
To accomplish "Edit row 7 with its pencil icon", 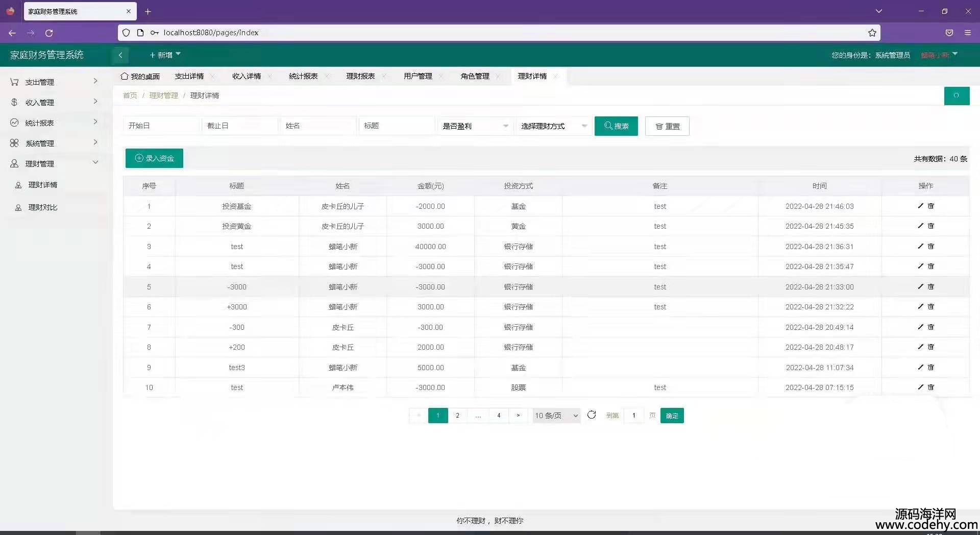I will tap(920, 327).
